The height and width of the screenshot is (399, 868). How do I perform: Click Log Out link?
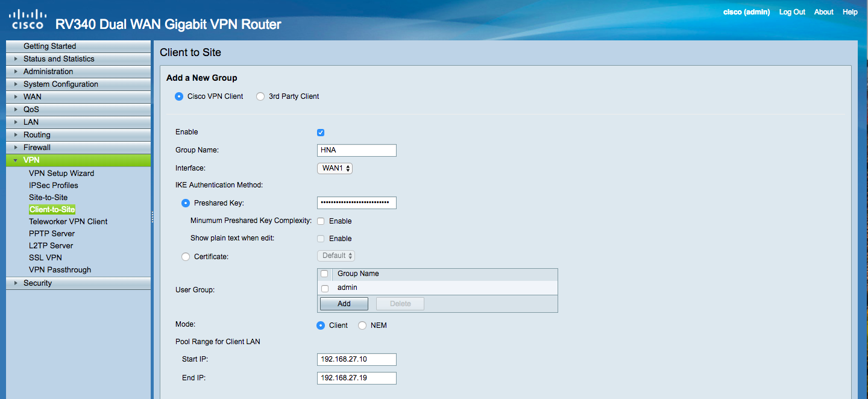792,12
